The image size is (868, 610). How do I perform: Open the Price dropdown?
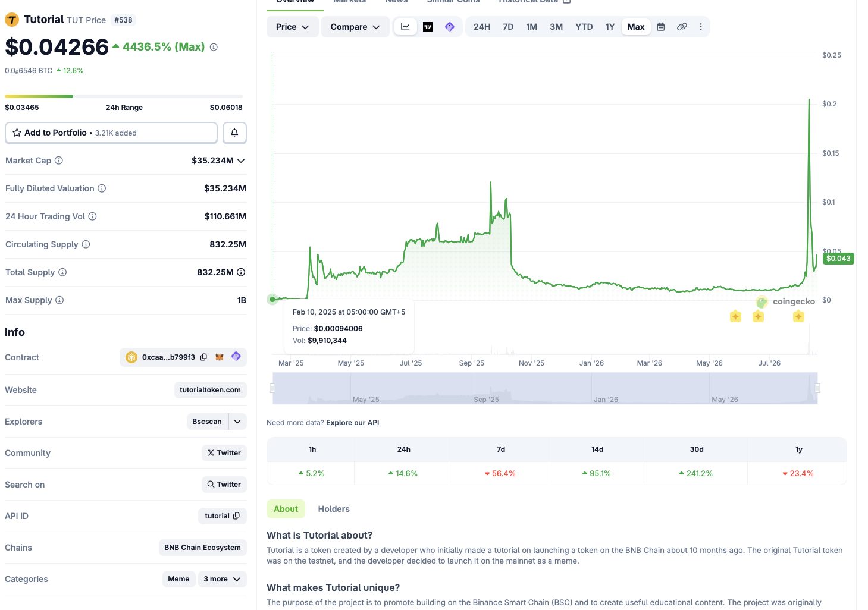(292, 27)
